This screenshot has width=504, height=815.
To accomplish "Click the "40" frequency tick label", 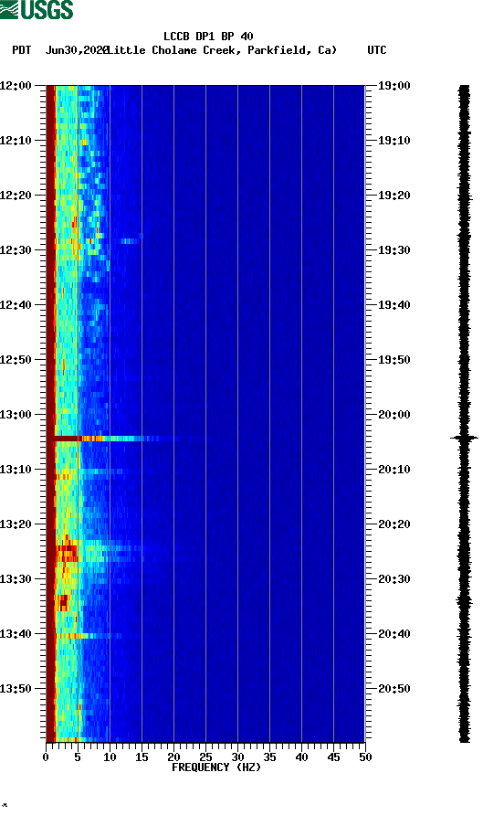I will [301, 757].
